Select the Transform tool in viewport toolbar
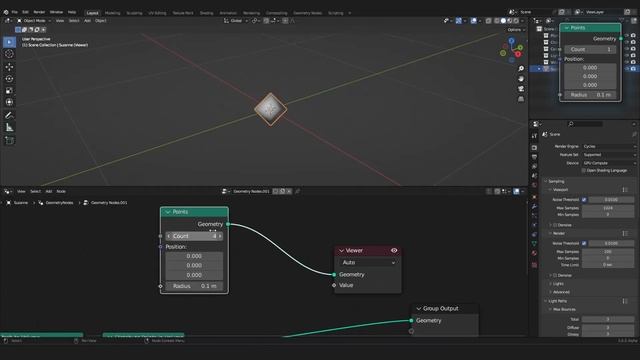640x360 pixels. point(9,102)
